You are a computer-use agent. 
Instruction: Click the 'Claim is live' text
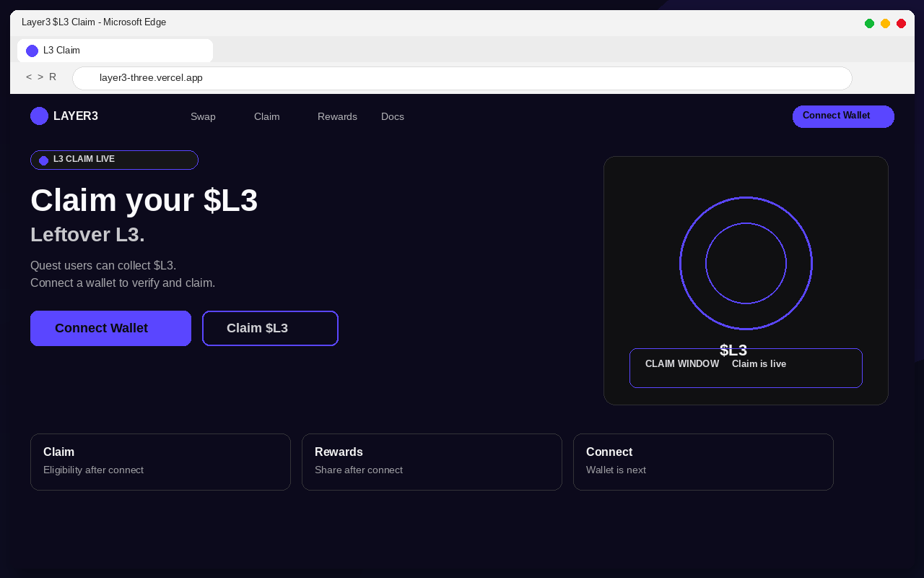click(759, 364)
